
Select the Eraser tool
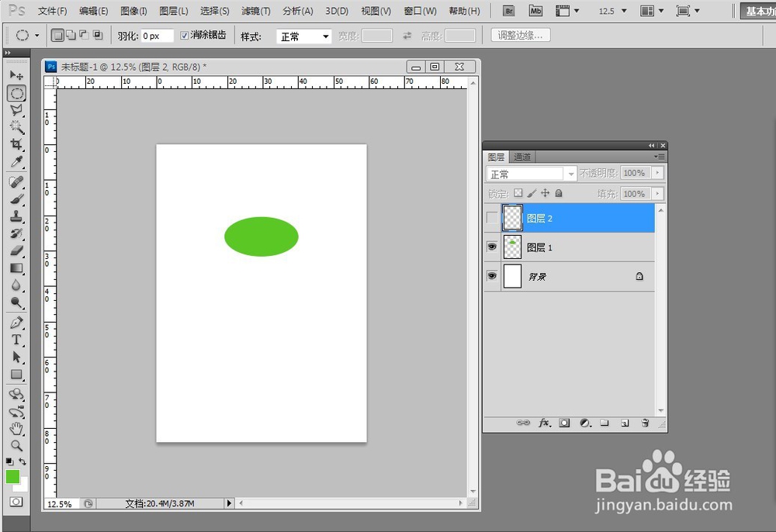click(16, 250)
